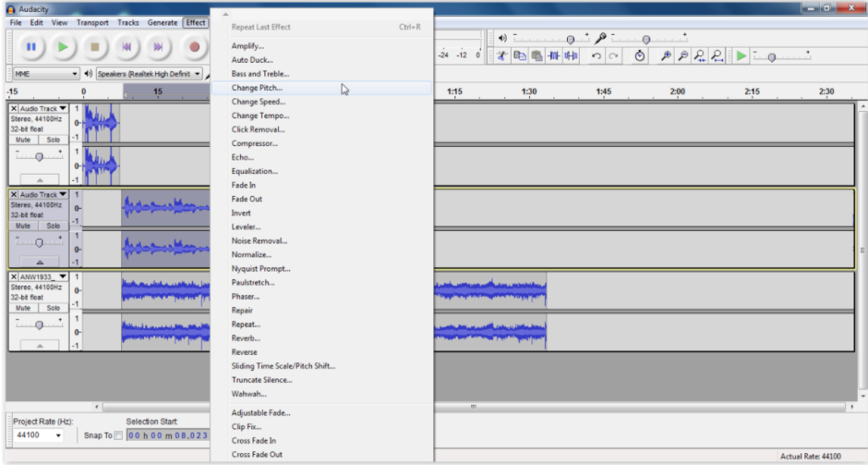Open the Tracks menu
Screen dimensions: 868x465
(x=128, y=23)
